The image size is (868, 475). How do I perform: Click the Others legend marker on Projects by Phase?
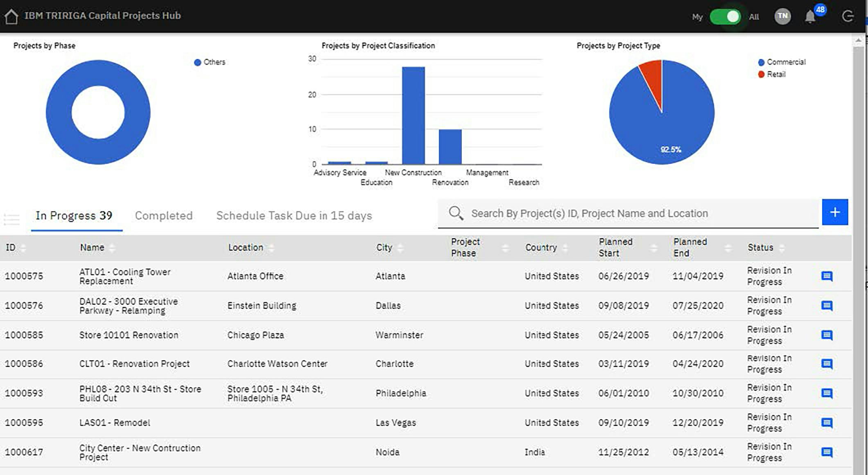click(198, 62)
